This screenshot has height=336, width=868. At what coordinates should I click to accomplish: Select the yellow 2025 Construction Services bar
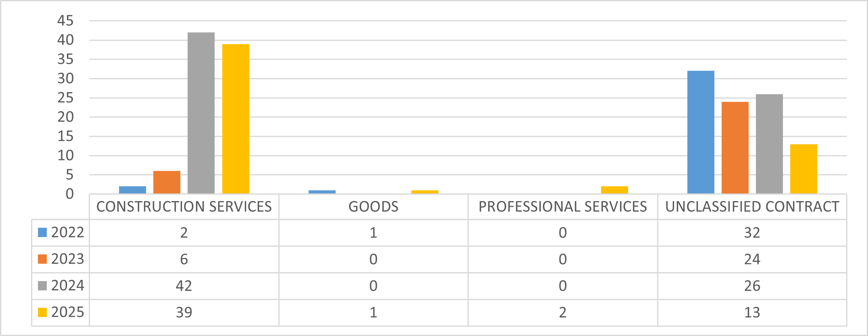coord(236,119)
